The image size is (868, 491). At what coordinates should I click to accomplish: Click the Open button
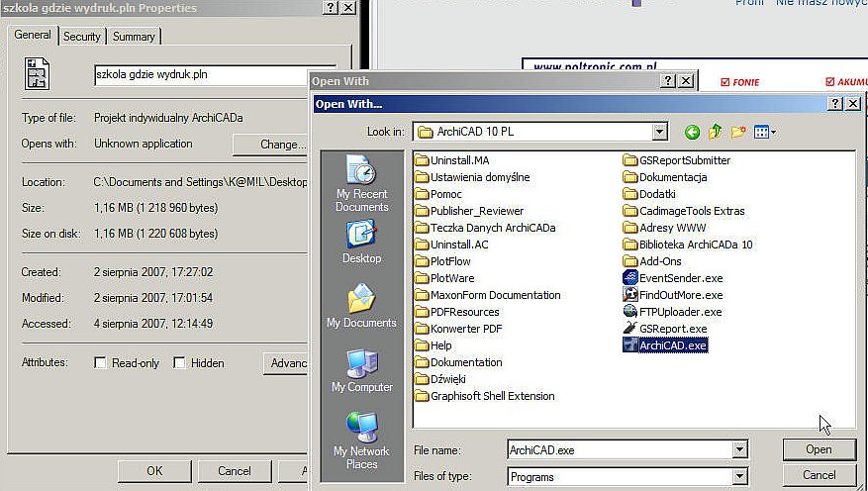click(820, 449)
